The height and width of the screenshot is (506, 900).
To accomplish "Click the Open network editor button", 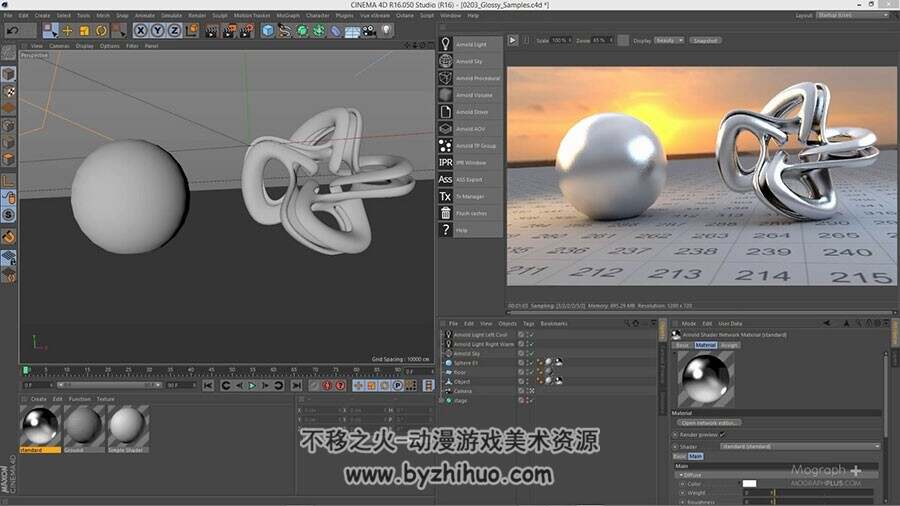I will point(709,423).
